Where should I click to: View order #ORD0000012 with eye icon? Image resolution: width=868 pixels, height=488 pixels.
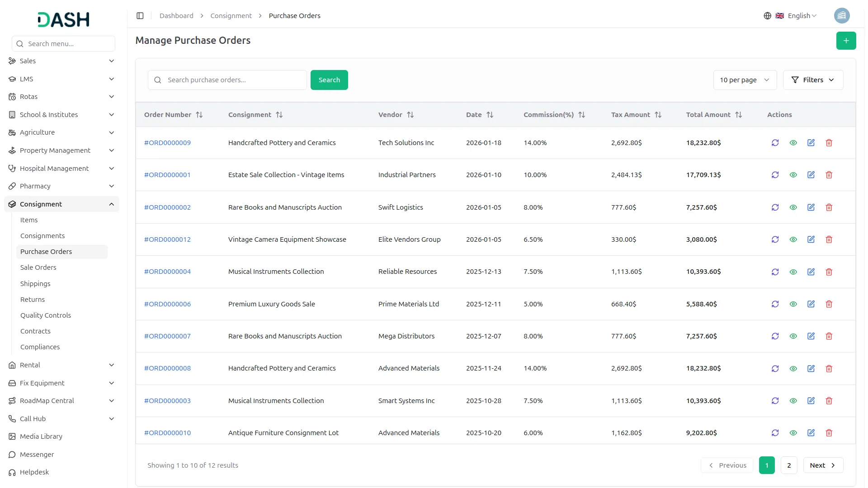(x=793, y=239)
